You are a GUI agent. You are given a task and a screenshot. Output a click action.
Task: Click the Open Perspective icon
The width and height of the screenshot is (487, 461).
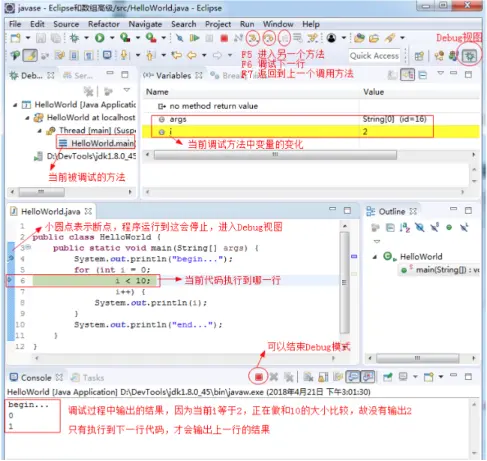[x=419, y=56]
